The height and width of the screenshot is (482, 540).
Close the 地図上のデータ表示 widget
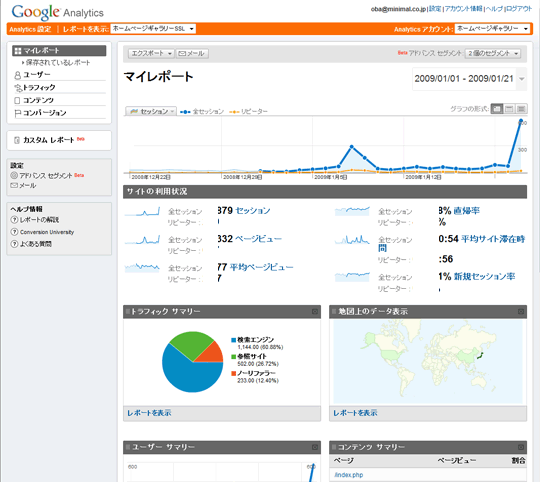521,312
